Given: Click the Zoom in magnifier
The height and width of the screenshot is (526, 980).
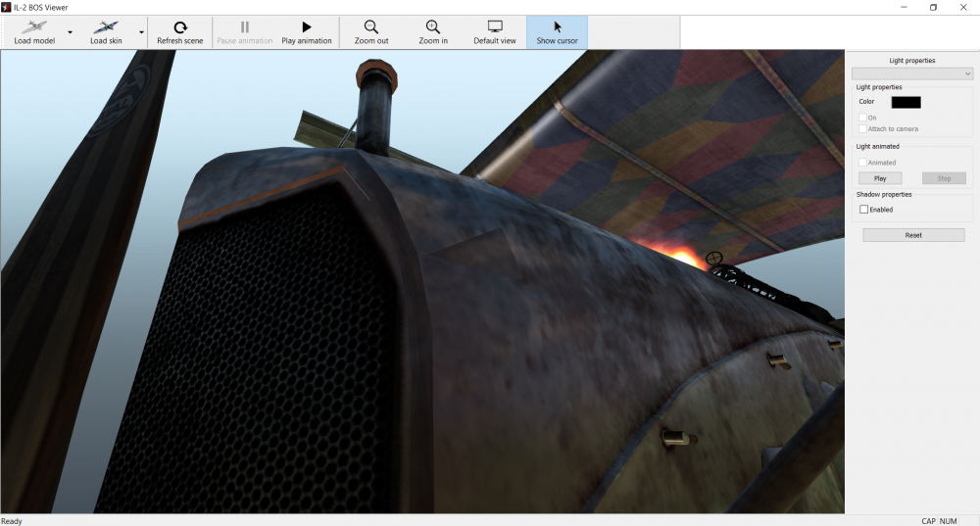Looking at the screenshot, I should (x=432, y=27).
